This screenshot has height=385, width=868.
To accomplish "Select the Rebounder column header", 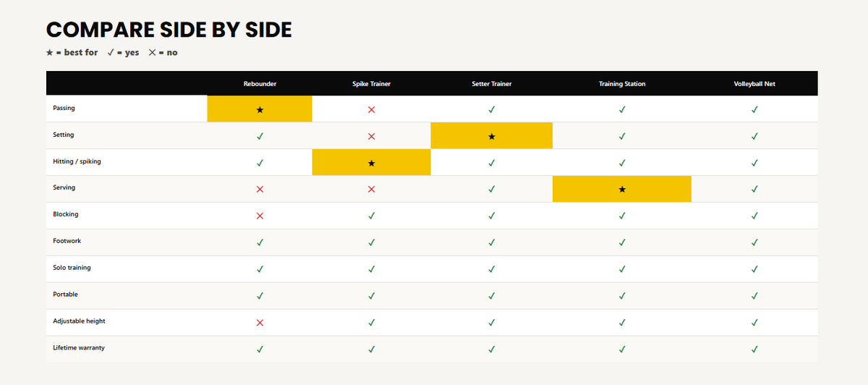I will [260, 84].
